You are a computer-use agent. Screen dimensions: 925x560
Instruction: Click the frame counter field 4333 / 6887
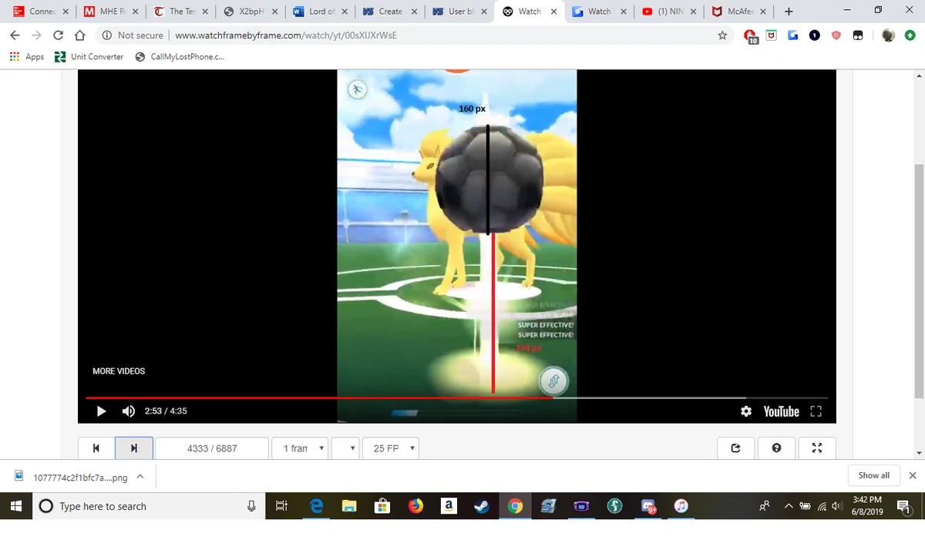pyautogui.click(x=212, y=448)
